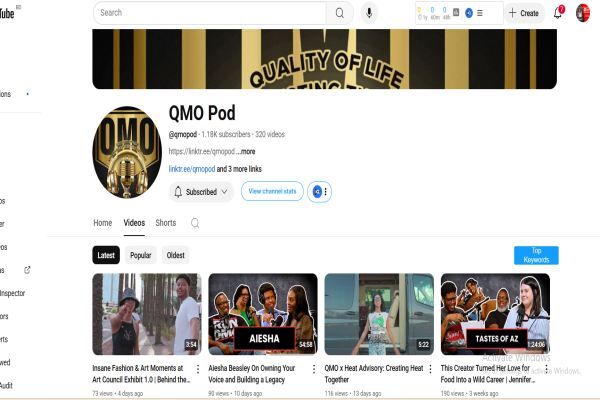Viewport: 600px width, 400px height.
Task: Open the account avatar menu
Action: pyautogui.click(x=583, y=13)
